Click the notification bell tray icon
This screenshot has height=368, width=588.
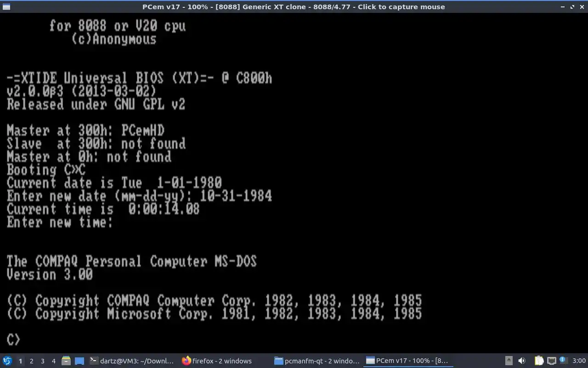[x=564, y=361]
